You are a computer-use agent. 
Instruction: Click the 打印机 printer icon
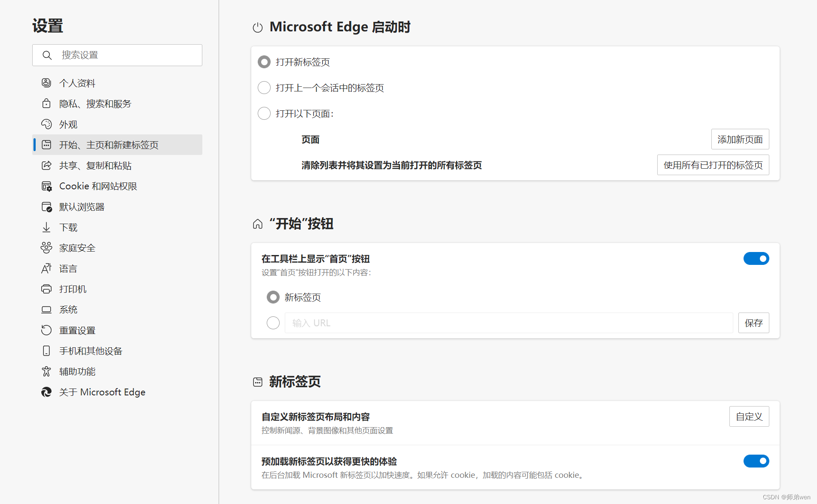(x=46, y=289)
